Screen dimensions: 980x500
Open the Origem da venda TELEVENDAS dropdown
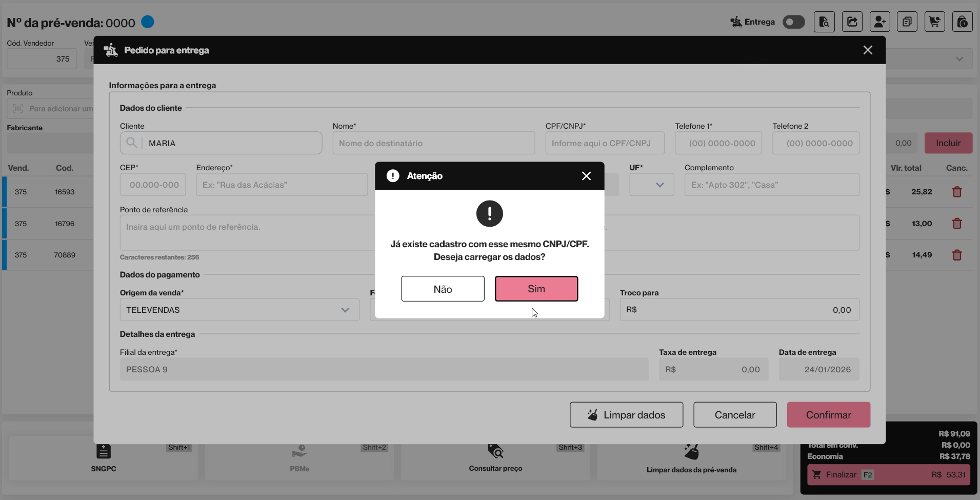click(239, 310)
